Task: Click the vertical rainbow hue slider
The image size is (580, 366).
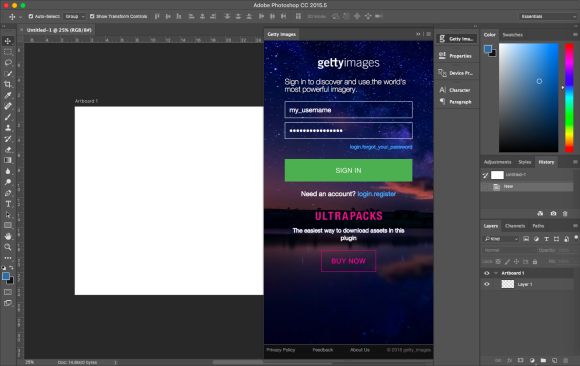Action: click(x=569, y=98)
